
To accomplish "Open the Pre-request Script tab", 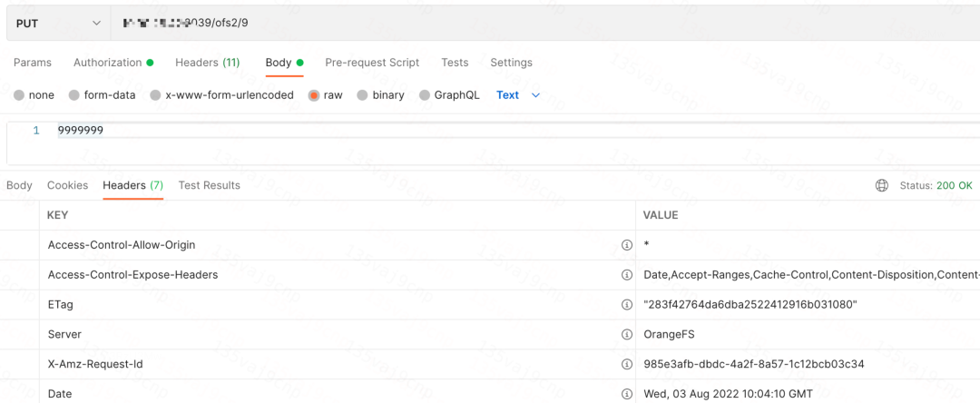I will (372, 63).
